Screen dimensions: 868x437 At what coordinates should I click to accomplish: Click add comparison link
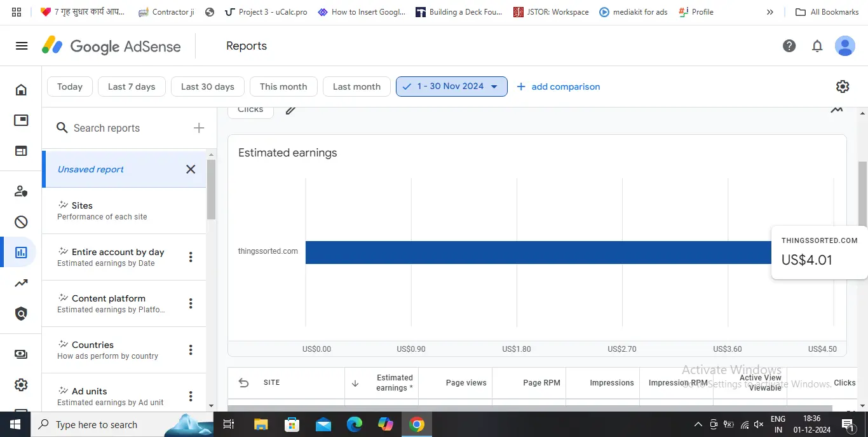[559, 87]
